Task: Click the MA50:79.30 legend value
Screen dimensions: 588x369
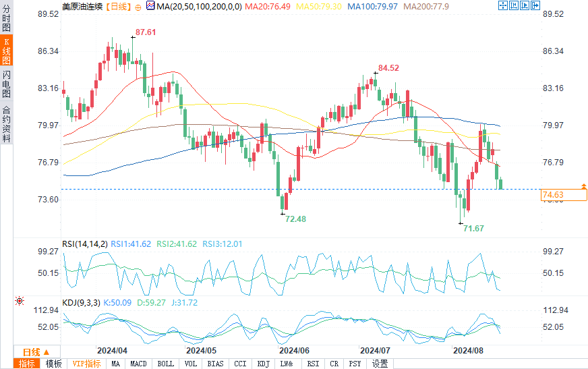Action: pyautogui.click(x=319, y=6)
